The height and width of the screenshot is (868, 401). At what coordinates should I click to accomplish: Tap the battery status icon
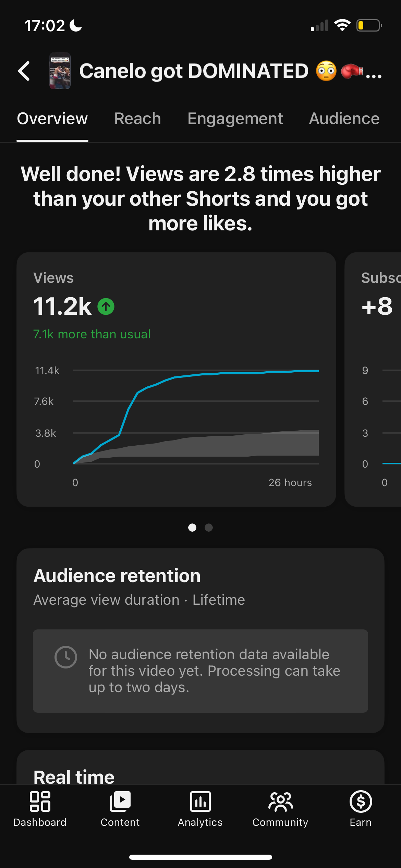(369, 25)
